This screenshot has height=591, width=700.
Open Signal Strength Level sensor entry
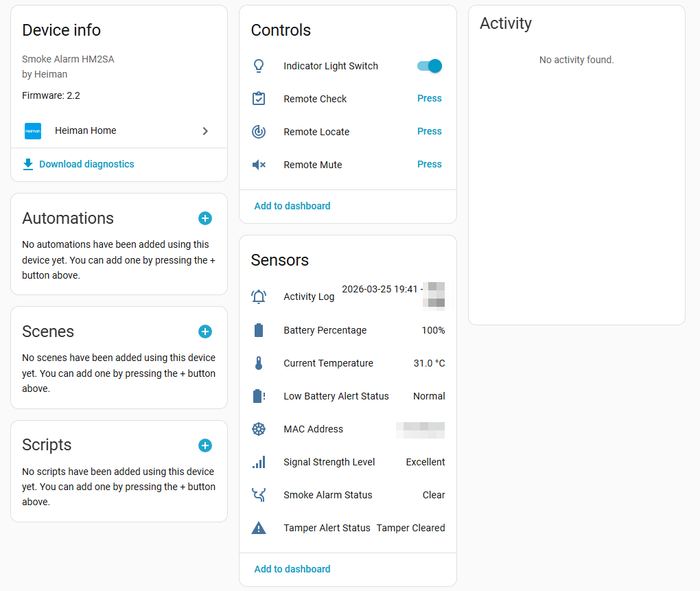348,462
